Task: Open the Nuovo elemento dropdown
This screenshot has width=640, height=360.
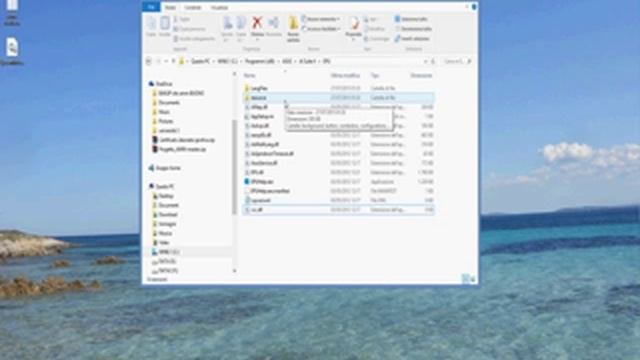Action: coord(321,19)
